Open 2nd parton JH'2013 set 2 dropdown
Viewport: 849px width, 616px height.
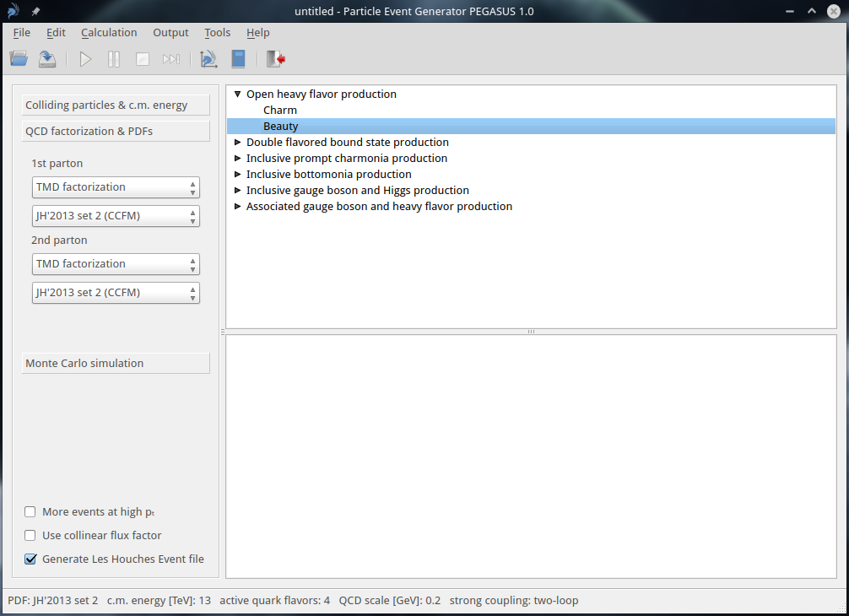tap(116, 293)
